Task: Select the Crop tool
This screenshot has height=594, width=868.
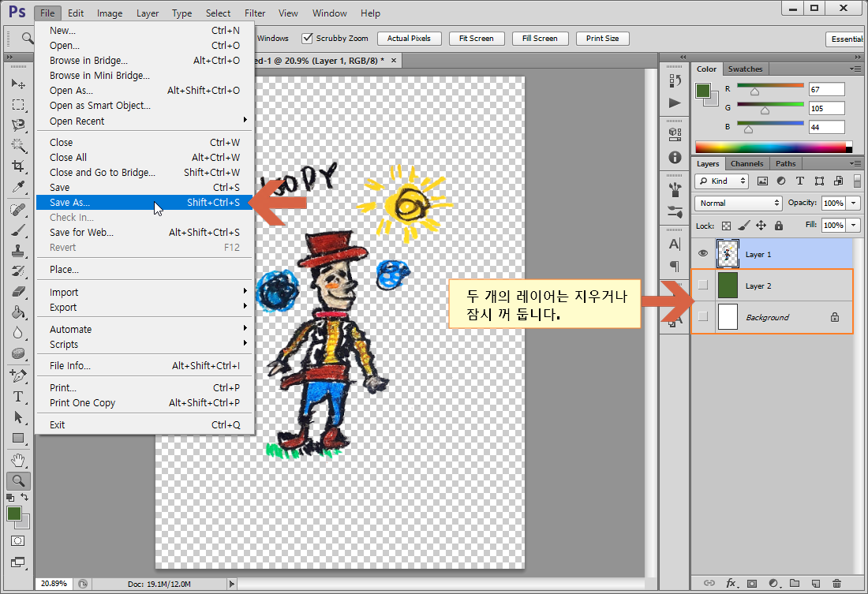Action: (x=18, y=166)
